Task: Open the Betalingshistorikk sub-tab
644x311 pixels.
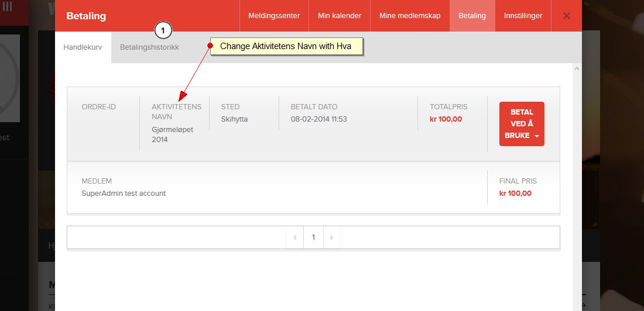Action: pyautogui.click(x=149, y=47)
